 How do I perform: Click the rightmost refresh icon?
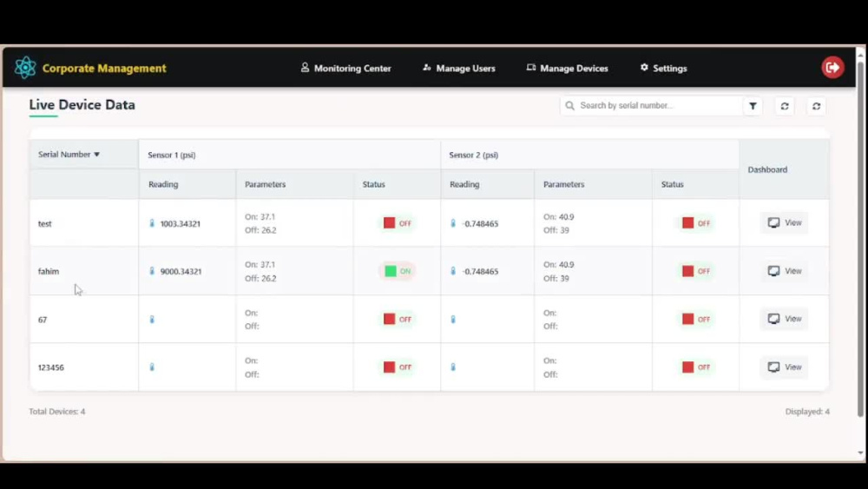point(816,106)
